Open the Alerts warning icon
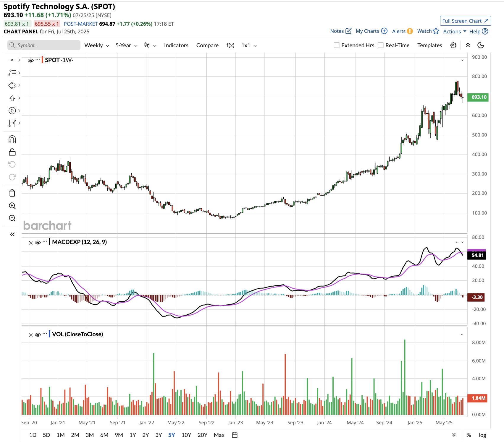 (410, 31)
